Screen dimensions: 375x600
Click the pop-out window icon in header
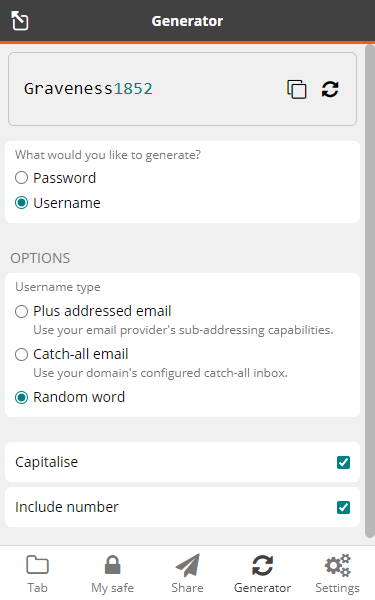pos(20,20)
